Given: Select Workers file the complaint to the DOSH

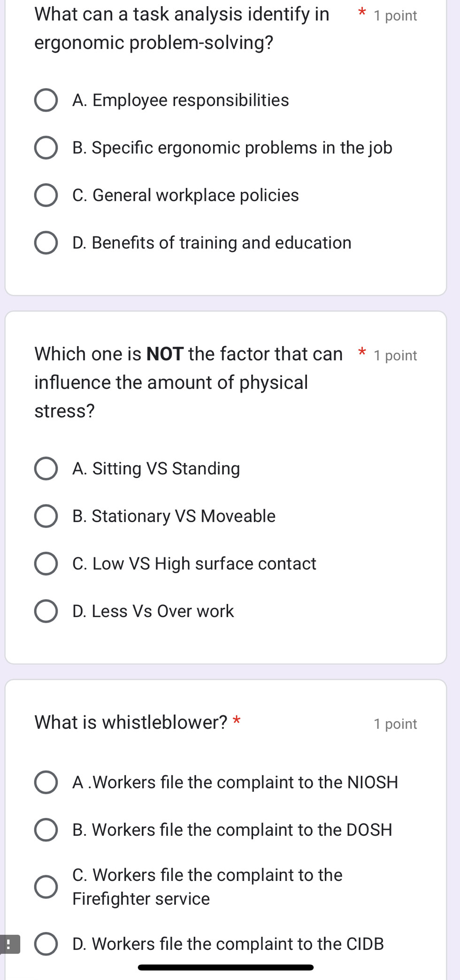Looking at the screenshot, I should (46, 830).
